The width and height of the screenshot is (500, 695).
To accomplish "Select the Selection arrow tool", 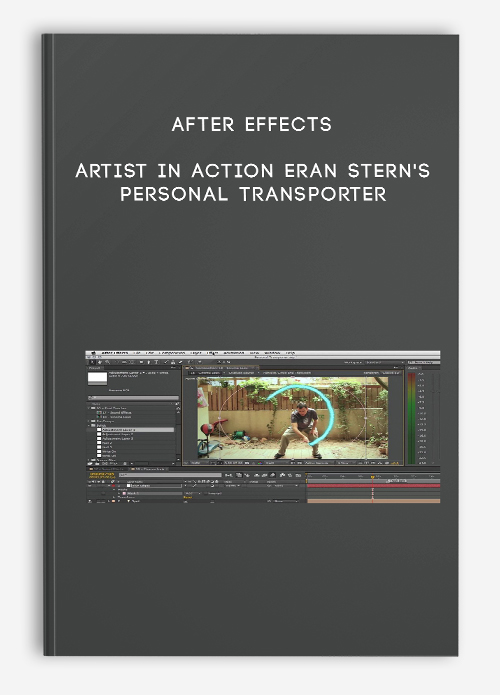I will [92, 362].
